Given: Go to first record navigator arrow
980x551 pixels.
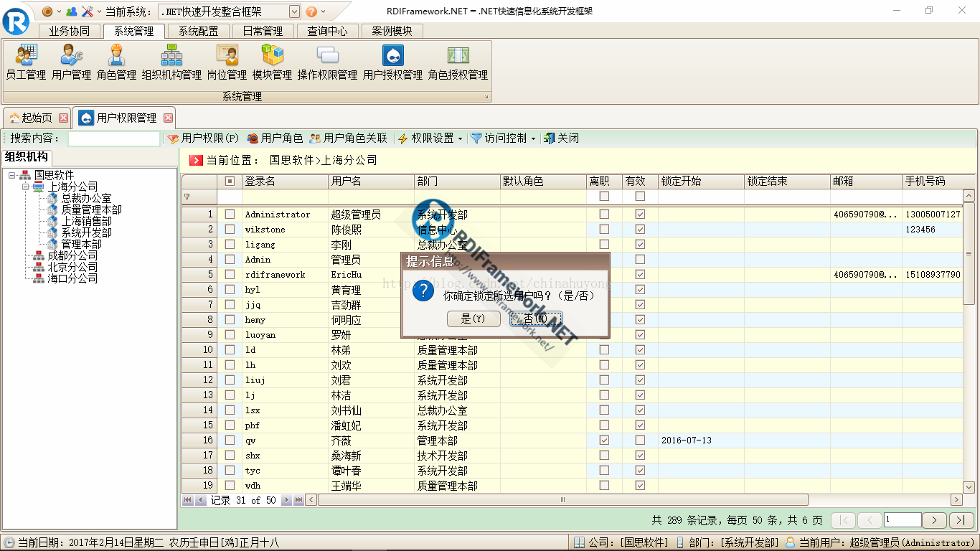Looking at the screenshot, I should (188, 500).
